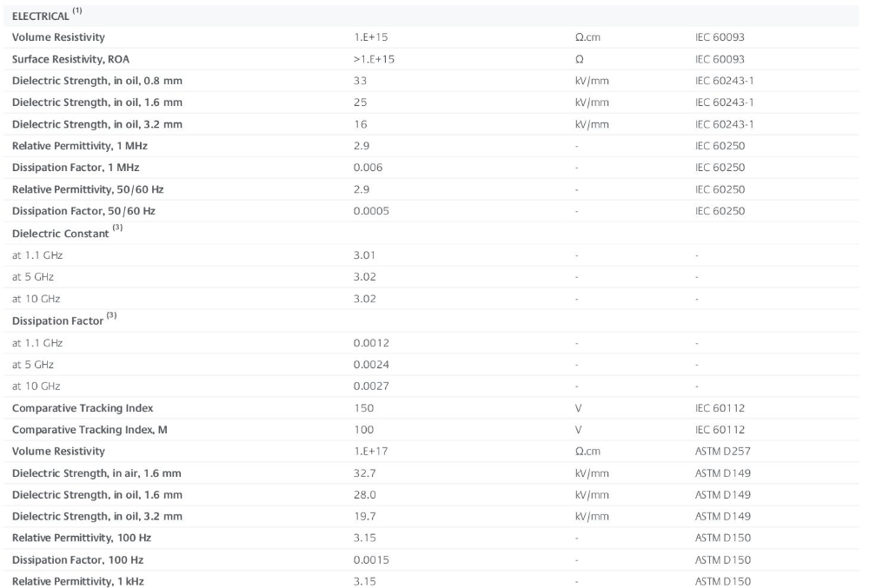The width and height of the screenshot is (896, 588).
Task: Select the Relative Permittivity, 1 kHz label
Action: pos(78,582)
